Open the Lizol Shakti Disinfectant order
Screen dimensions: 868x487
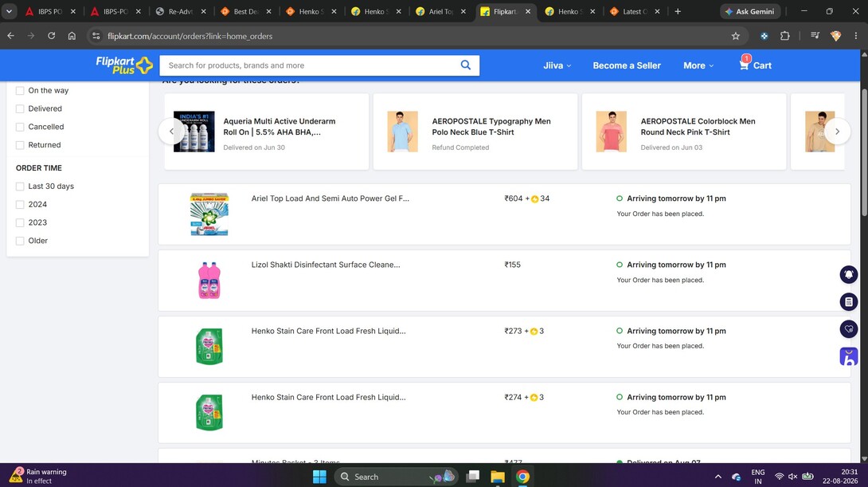[x=504, y=281]
